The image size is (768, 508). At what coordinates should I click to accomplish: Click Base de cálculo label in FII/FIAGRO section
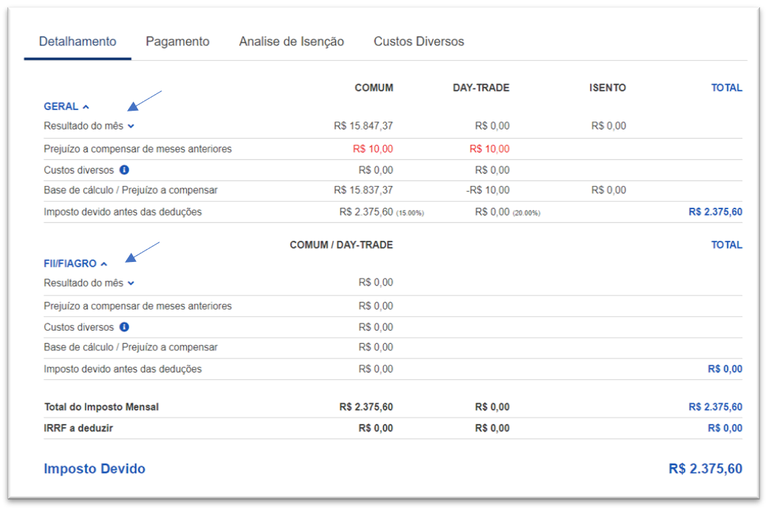coord(130,347)
